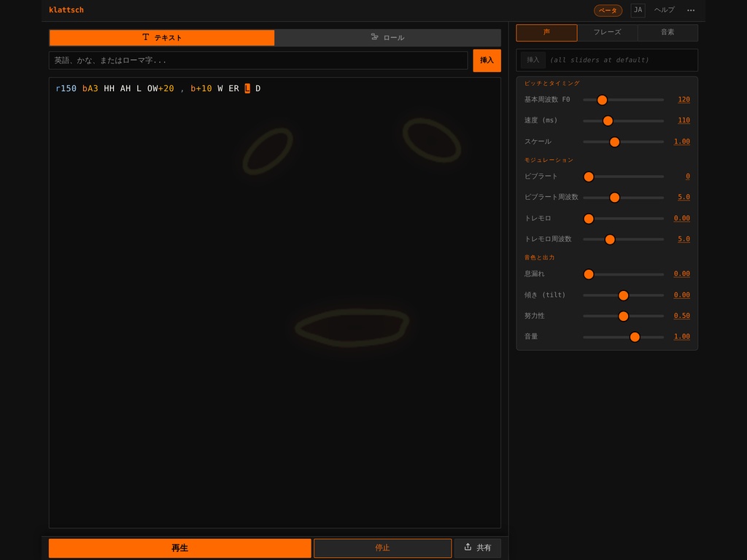
Task: Click the bA3 token in editor
Action: tap(90, 88)
